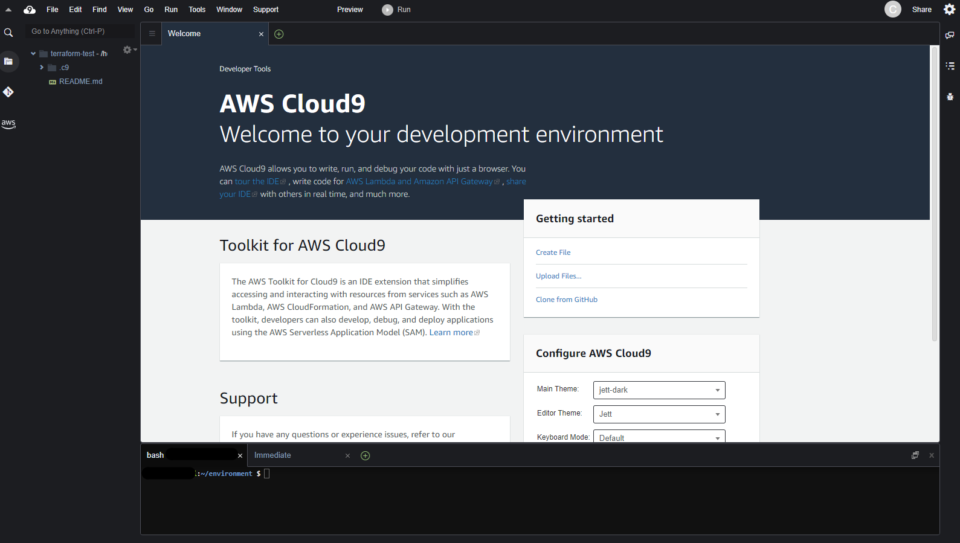Open Preferences gear icon at top right

(950, 9)
